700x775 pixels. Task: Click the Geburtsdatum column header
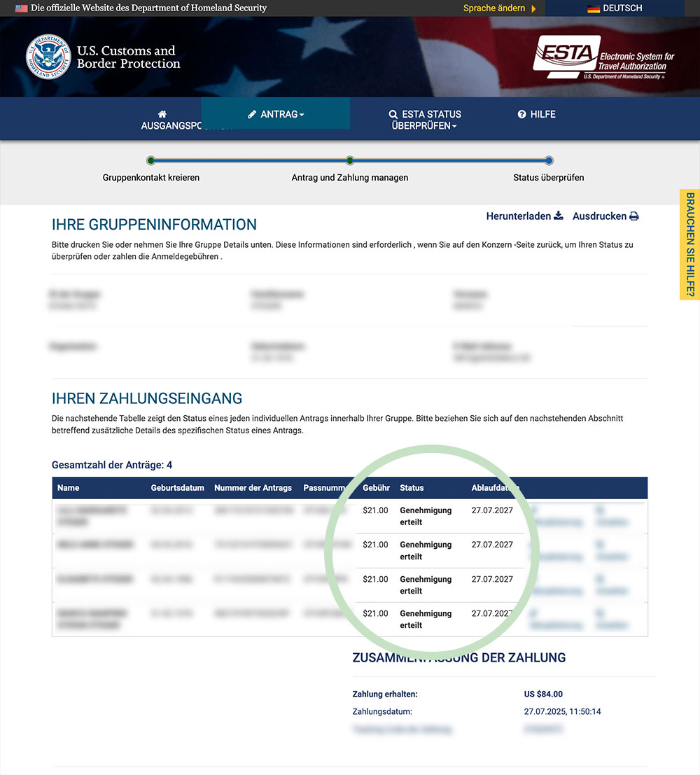click(178, 488)
